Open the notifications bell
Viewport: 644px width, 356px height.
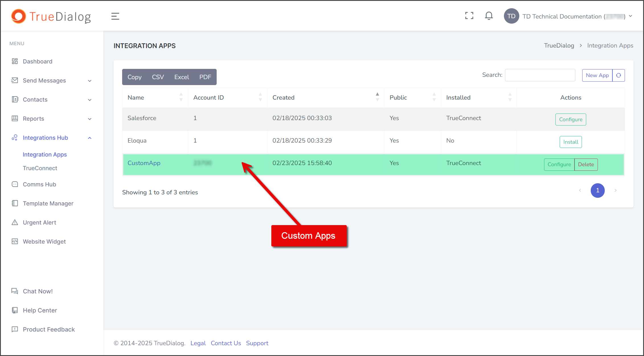coord(489,16)
